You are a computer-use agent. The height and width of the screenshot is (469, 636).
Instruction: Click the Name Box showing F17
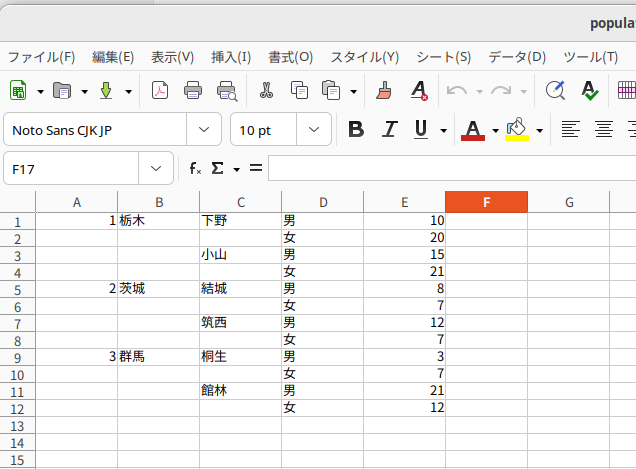point(71,168)
